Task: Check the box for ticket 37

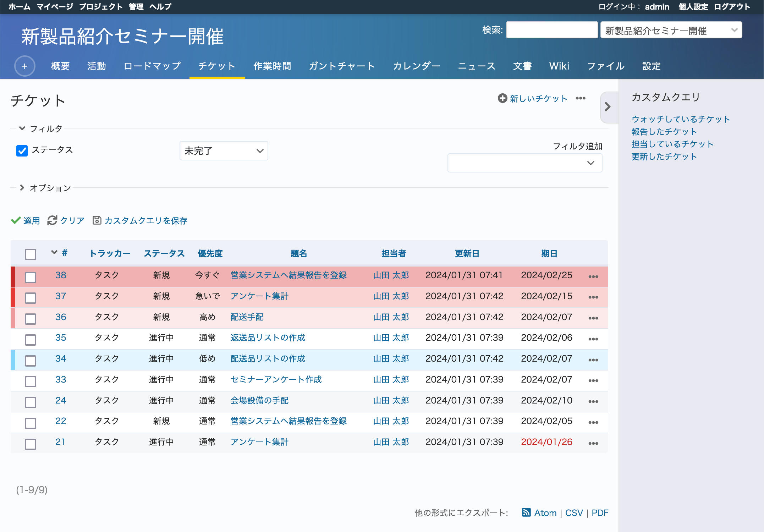Action: coord(31,298)
